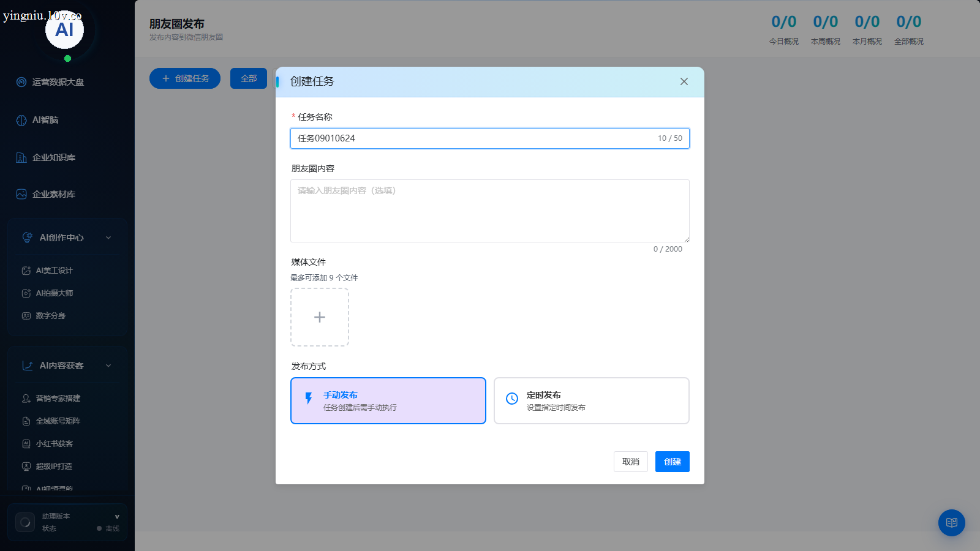Click 全部概况 statistic

909,29
